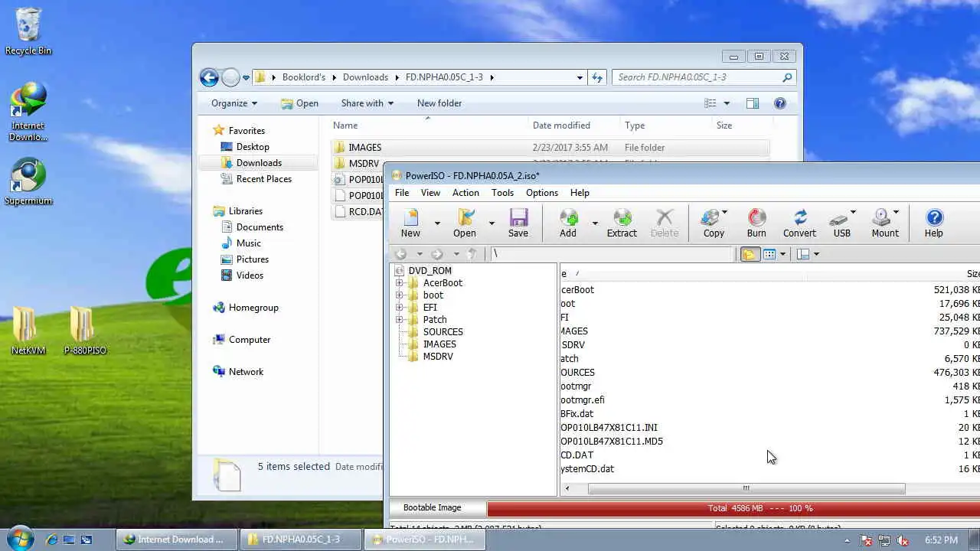Click the Internet Explorer quick launch icon

(51, 540)
